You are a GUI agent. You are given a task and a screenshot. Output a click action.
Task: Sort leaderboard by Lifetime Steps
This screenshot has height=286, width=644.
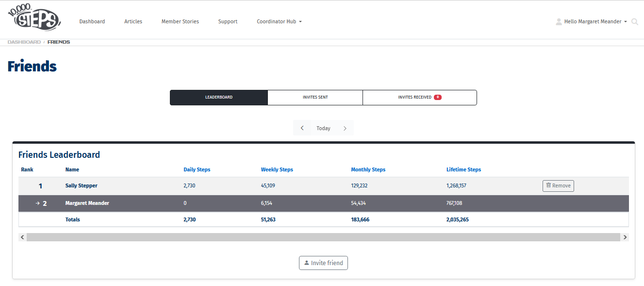point(463,169)
